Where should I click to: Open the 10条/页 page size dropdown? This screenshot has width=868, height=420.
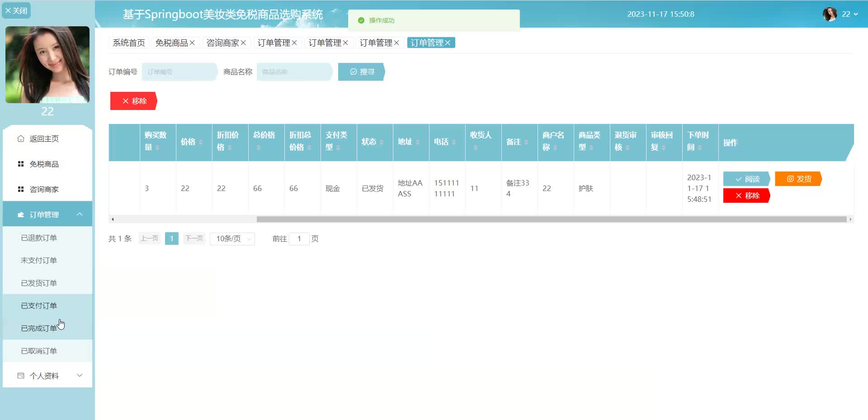point(232,239)
